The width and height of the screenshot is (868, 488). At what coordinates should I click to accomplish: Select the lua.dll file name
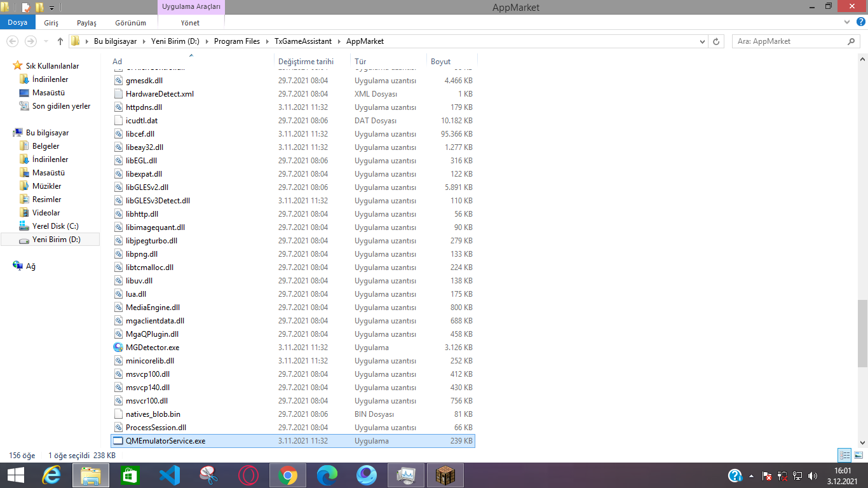(x=136, y=294)
